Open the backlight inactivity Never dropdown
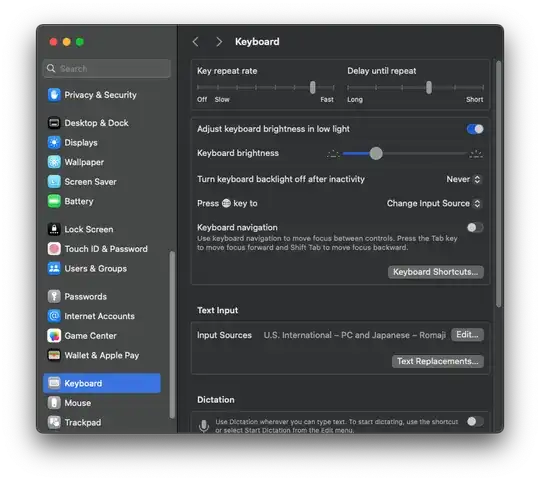Image resolution: width=540 pixels, height=481 pixels. tap(464, 179)
